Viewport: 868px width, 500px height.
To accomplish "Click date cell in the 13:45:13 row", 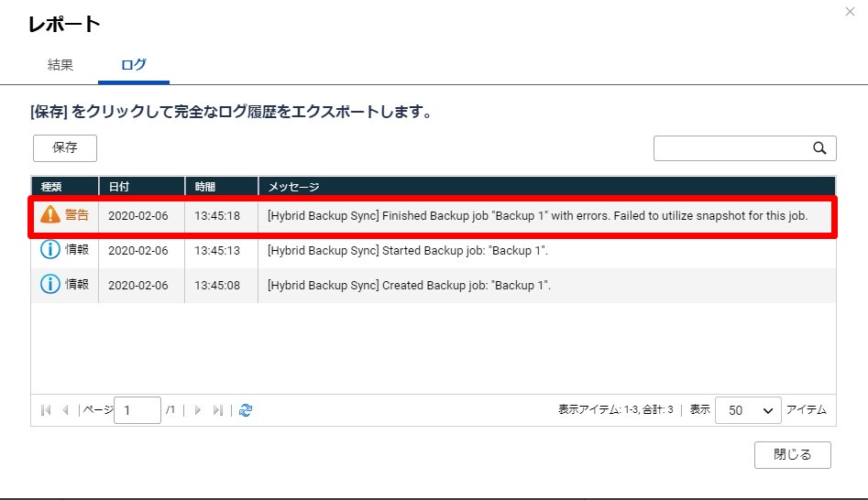I will 137,251.
